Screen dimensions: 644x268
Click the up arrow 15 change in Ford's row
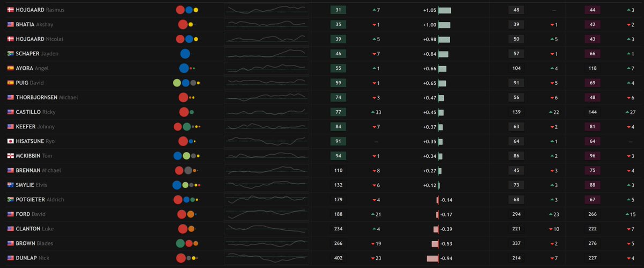[631, 214]
